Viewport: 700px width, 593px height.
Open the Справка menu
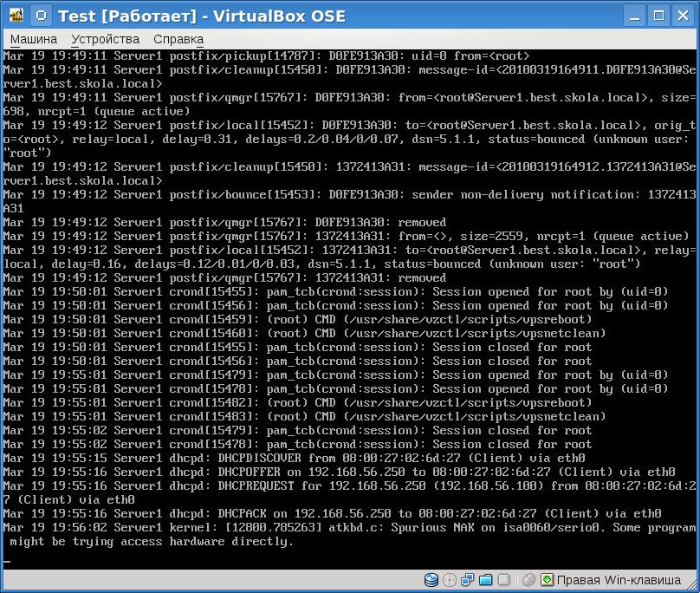point(178,39)
